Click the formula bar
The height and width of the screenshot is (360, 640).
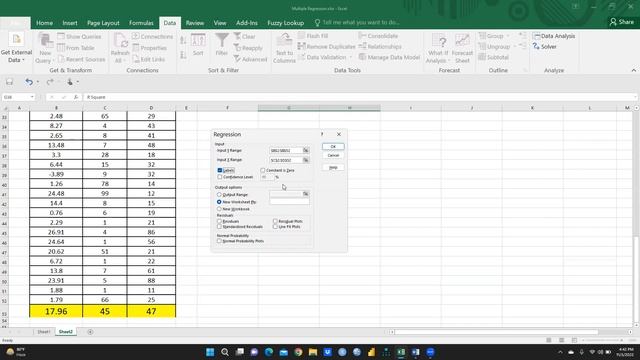coord(359,97)
